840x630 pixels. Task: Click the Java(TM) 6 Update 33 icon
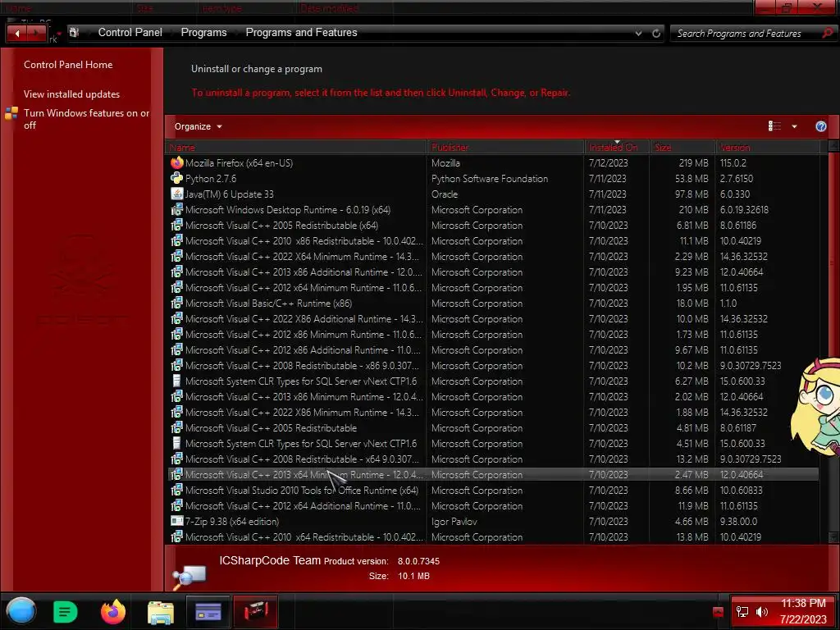pyautogui.click(x=177, y=194)
